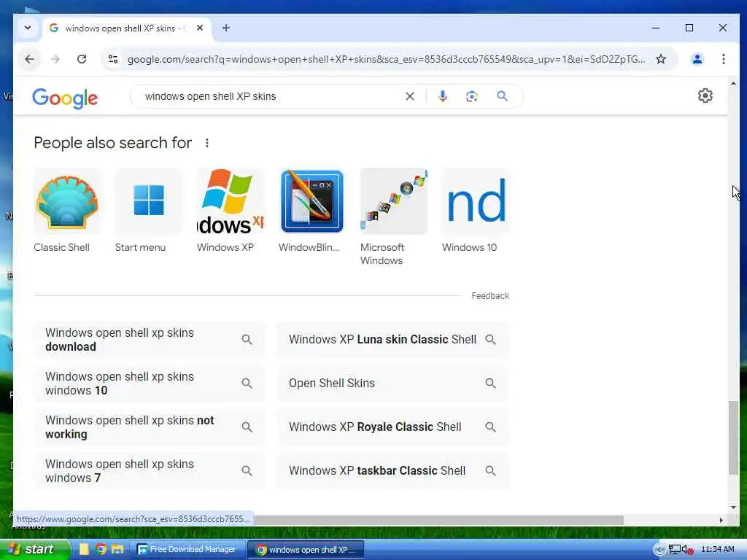Search Windows open shell xp skins windows 10
Screen dimensions: 747x560
coord(149,384)
